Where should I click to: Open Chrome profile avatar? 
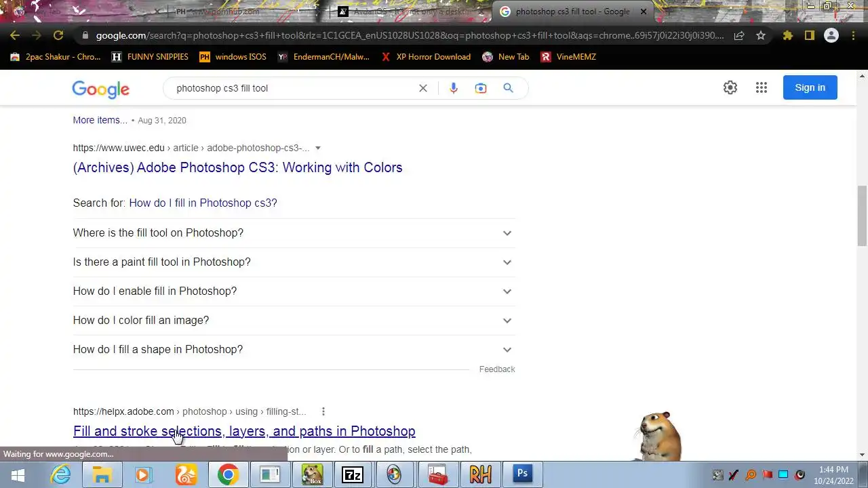point(831,35)
